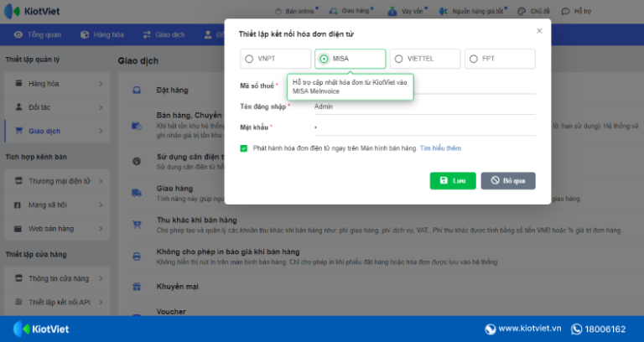Click the Mã số thuế input field

pyautogui.click(x=423, y=85)
